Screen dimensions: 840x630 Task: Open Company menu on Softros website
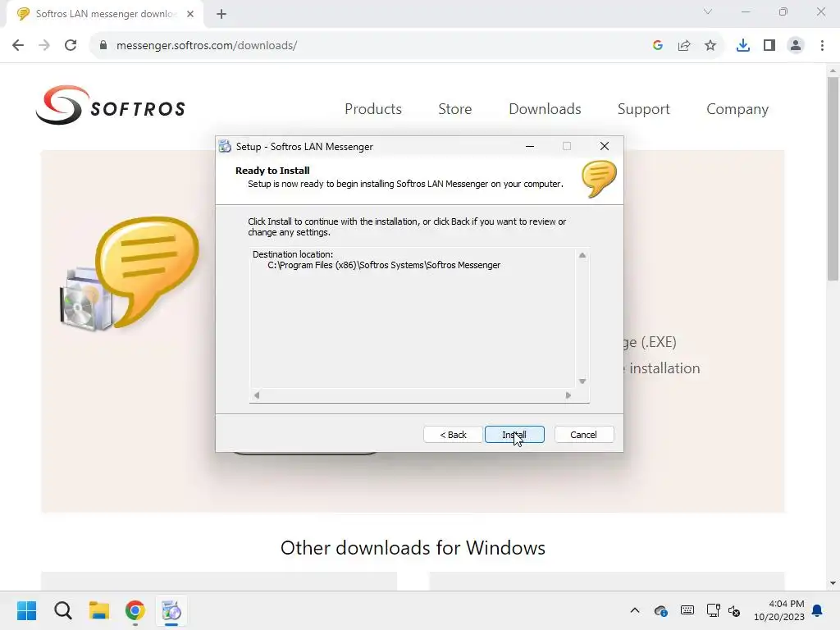click(737, 109)
